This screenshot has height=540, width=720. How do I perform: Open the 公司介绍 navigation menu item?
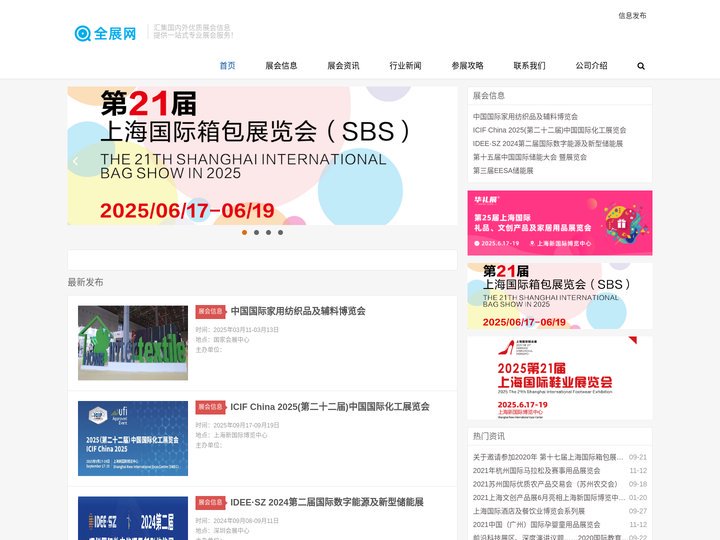(x=591, y=66)
